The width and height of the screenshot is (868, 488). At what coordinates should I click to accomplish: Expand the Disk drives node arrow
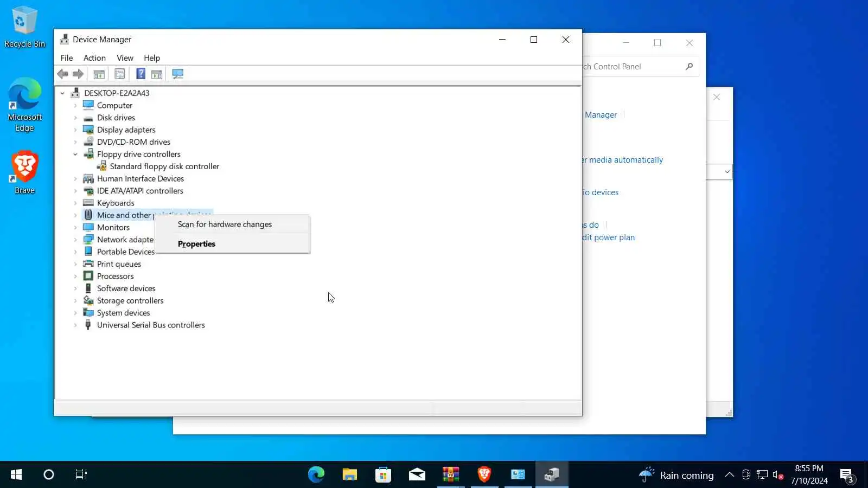tap(75, 118)
